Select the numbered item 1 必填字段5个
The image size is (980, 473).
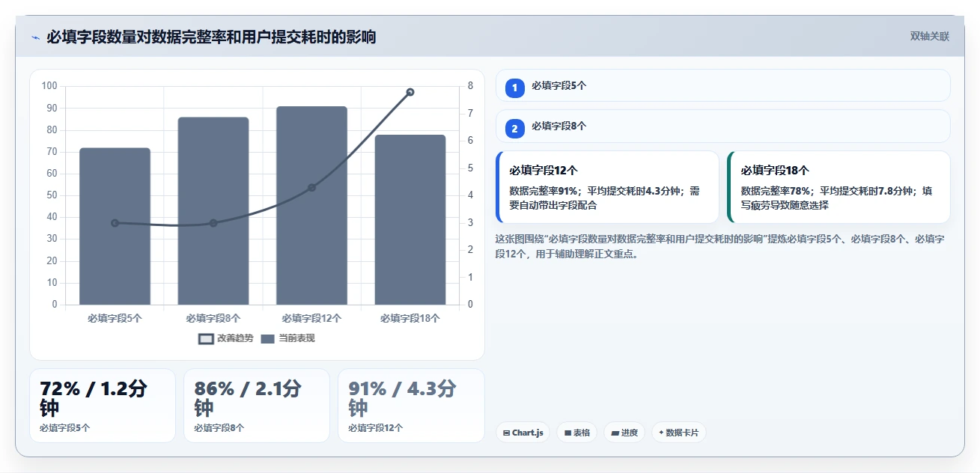(x=723, y=85)
